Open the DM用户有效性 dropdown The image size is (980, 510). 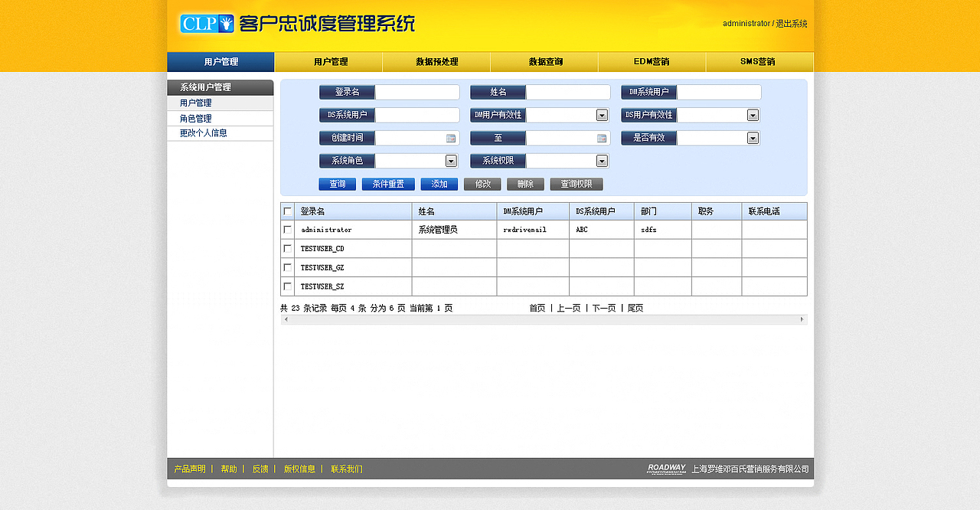click(x=602, y=116)
